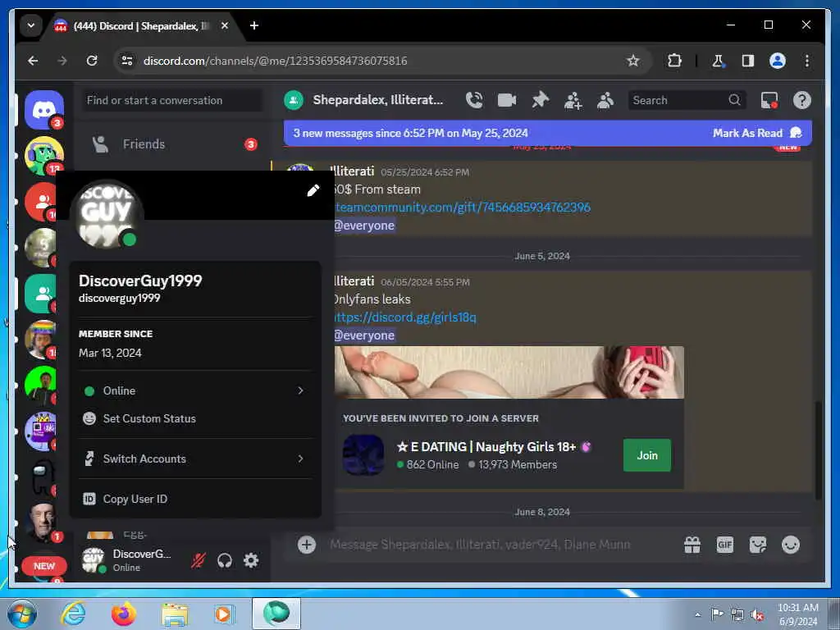Click the message Search field
Image resolution: width=840 pixels, height=630 pixels.
point(687,100)
